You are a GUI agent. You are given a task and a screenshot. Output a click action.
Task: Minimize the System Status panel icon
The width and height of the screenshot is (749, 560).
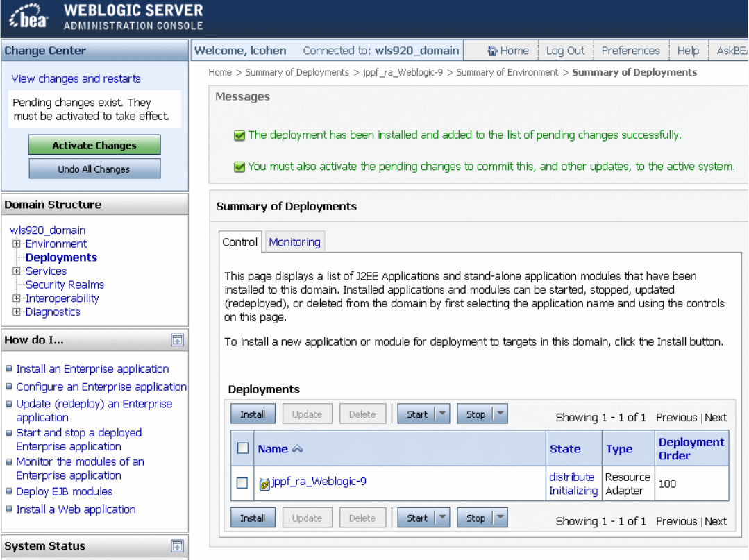177,545
